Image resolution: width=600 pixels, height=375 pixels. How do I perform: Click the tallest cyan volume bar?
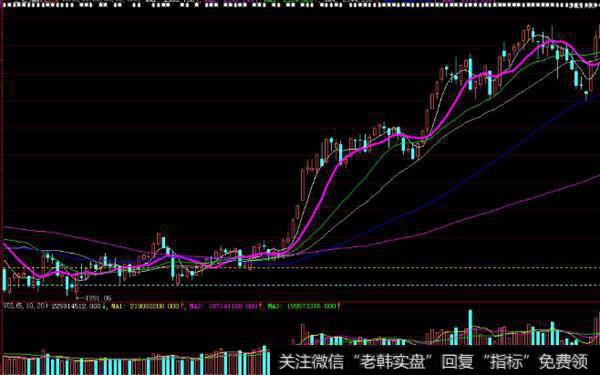[x=470, y=327]
